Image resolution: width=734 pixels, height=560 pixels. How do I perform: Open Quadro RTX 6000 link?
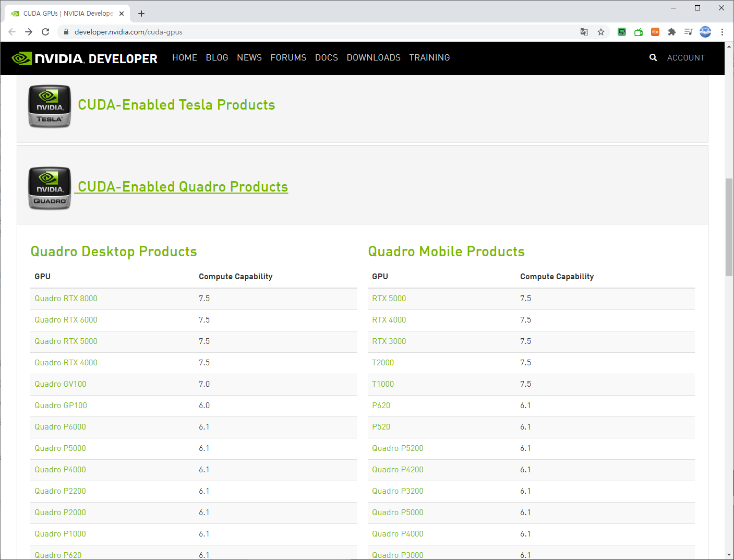coord(66,320)
